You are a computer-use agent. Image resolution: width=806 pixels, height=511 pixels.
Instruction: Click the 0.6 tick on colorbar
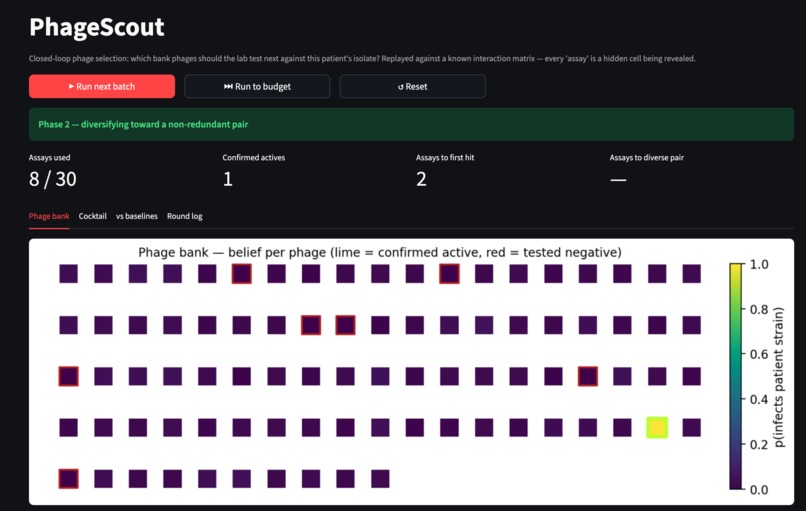pos(759,354)
